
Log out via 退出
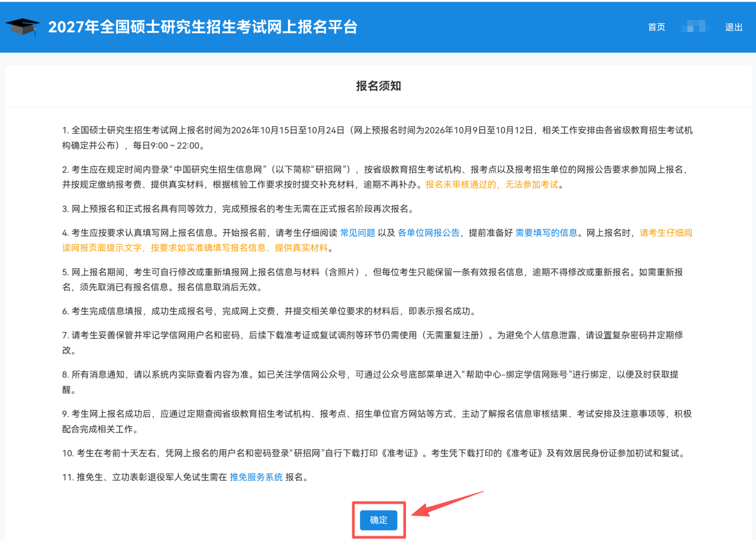(734, 27)
